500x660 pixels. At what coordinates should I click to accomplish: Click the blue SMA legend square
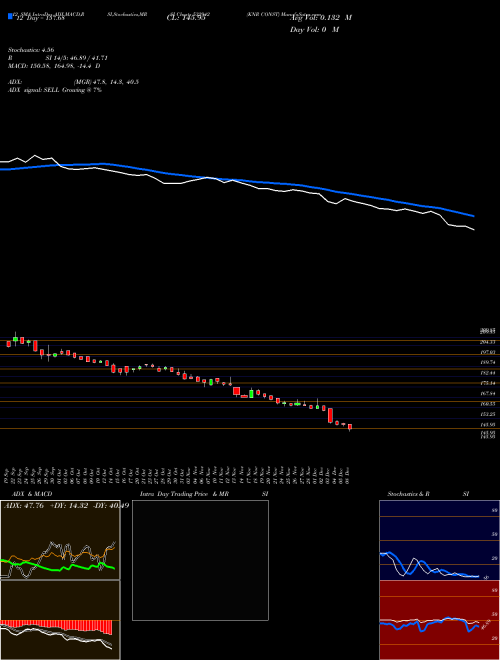pos(10,16)
